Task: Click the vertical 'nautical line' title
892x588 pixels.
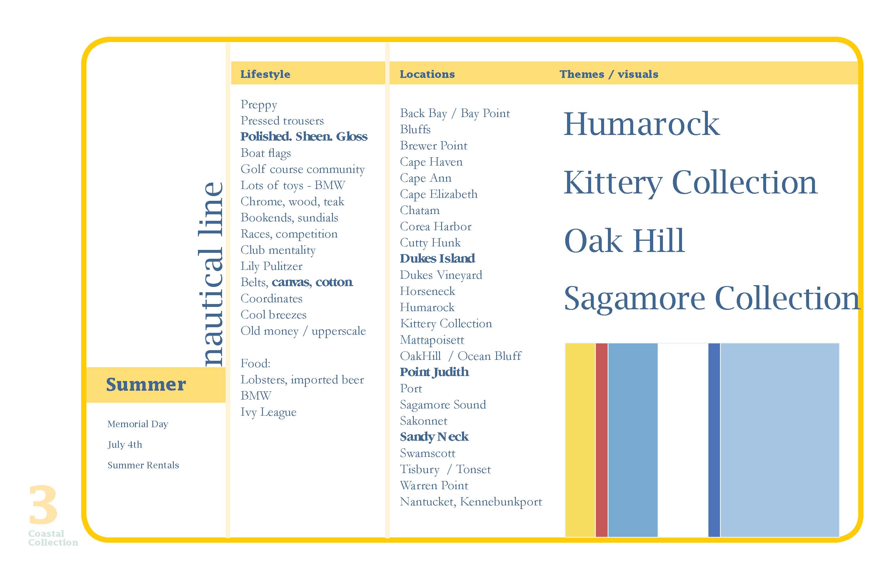Action: [211, 274]
